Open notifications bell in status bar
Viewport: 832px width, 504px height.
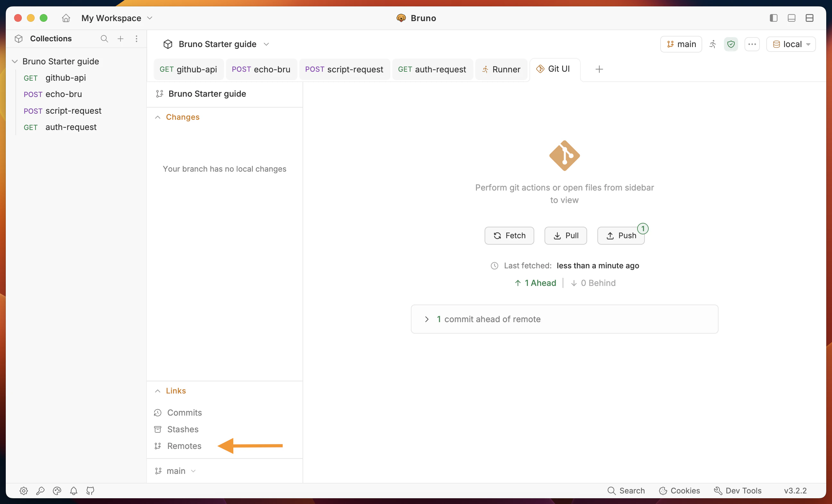coord(74,491)
